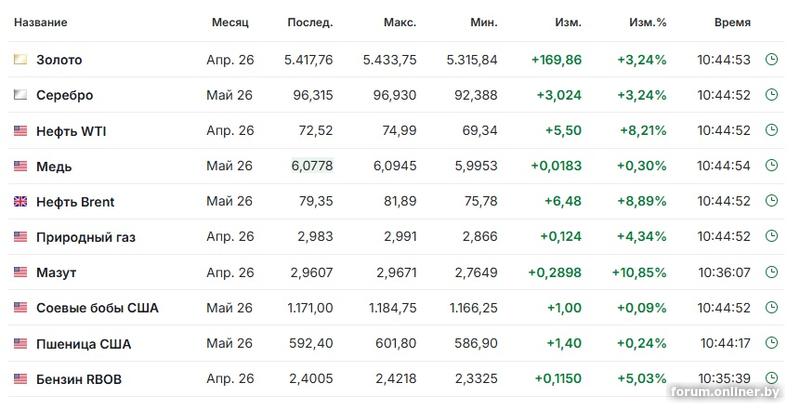Screen dimensions: 800x413
Task: Open the Пшеница США commodity link
Action: (83, 344)
